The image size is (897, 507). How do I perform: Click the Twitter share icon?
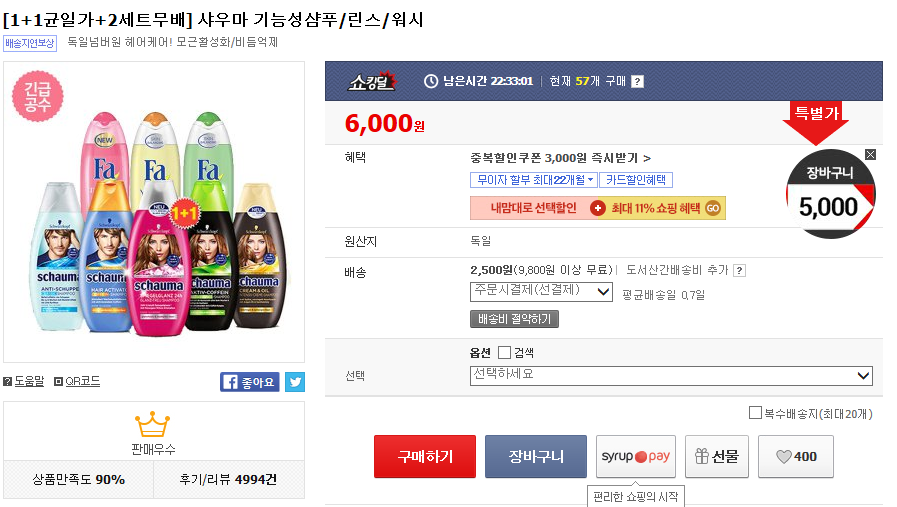coord(295,381)
